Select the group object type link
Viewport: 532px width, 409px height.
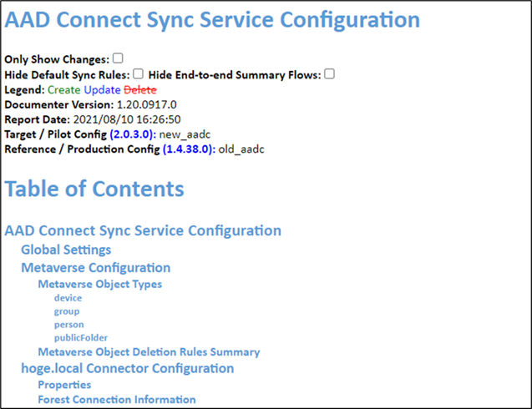click(x=67, y=311)
